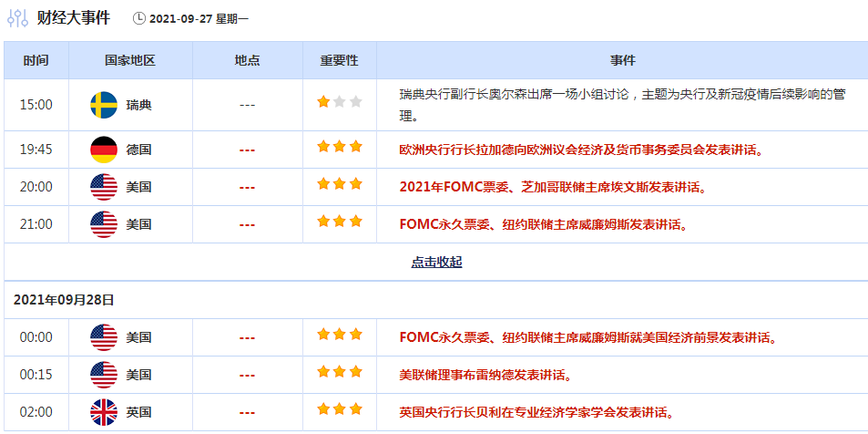Screen dimensions: 868x434
Task: Open the Lagarde European Parliament speech event
Action: (580, 150)
